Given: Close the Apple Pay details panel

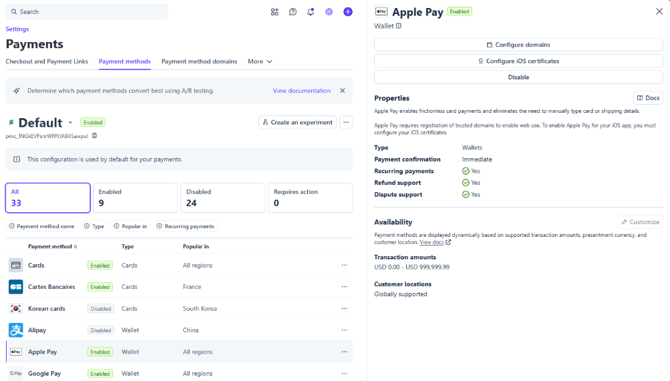Looking at the screenshot, I should 659,12.
